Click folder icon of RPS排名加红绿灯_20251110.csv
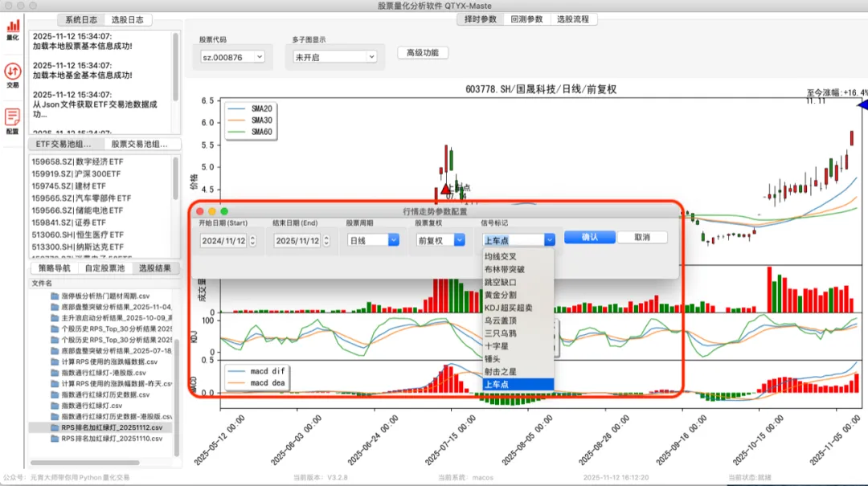868x486 pixels. [55, 439]
